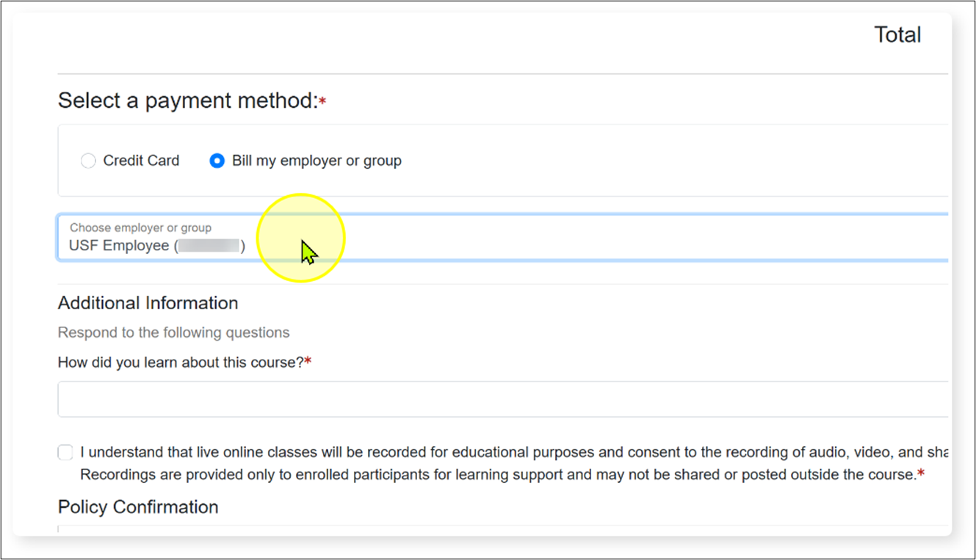976x560 pixels.
Task: Click the Bill my employer or group label
Action: 316,160
